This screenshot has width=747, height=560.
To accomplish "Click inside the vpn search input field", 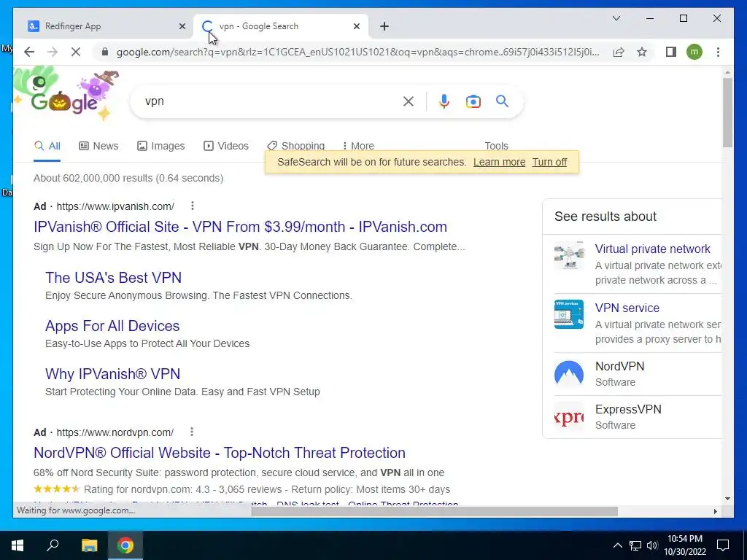I will coord(269,101).
